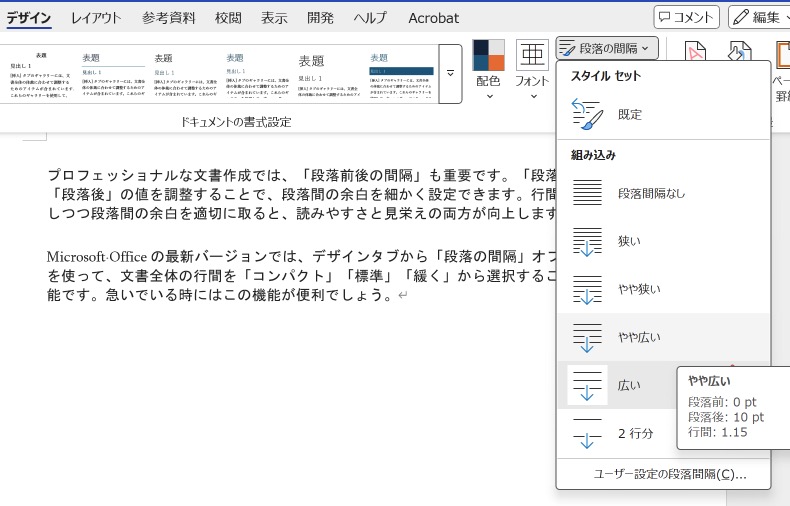
Task: Open ユーザー設定の段落間隔 option
Action: pyautogui.click(x=669, y=473)
